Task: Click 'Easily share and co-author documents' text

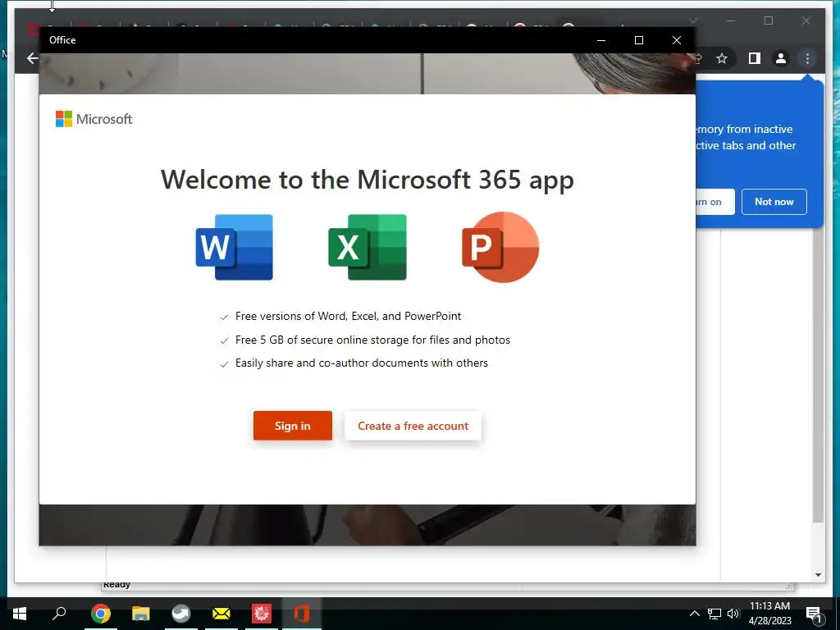Action: tap(362, 363)
